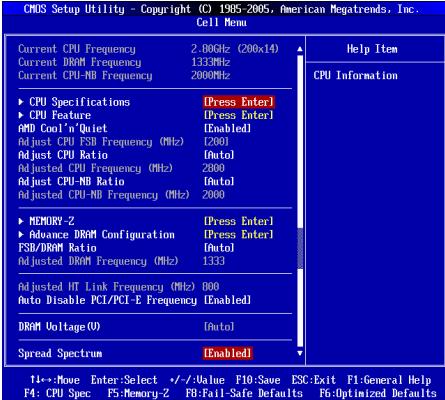Select the Adjust CPU-NB Ratio label
Viewport: 445px width, 400px height.
71,182
